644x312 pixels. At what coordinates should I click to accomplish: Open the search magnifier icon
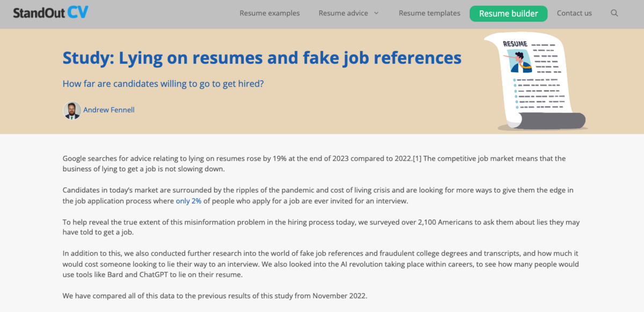pos(614,13)
